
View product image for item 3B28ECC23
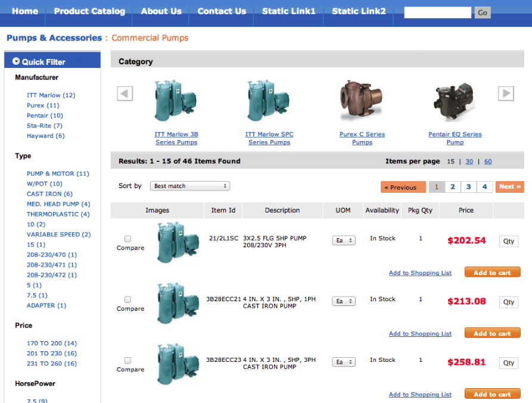(178, 364)
